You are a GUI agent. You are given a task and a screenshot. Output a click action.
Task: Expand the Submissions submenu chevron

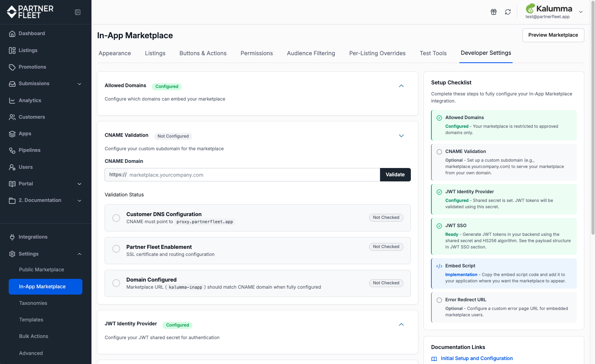point(79,84)
